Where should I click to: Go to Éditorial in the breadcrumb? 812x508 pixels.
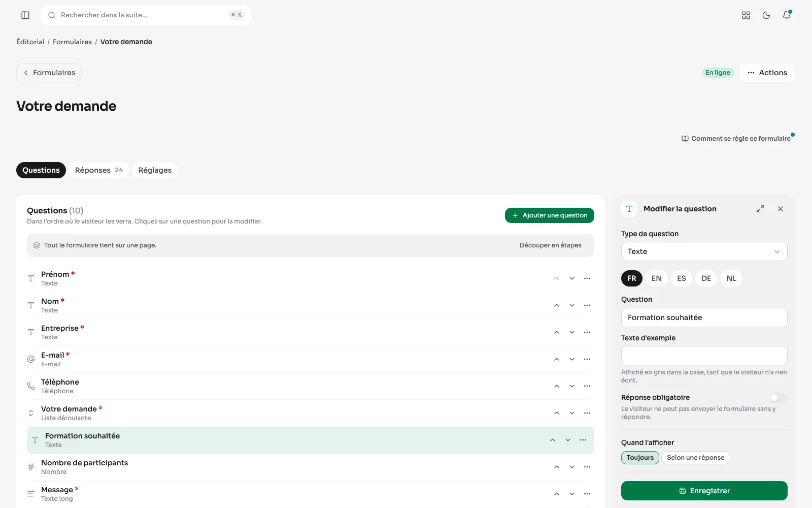pos(30,42)
